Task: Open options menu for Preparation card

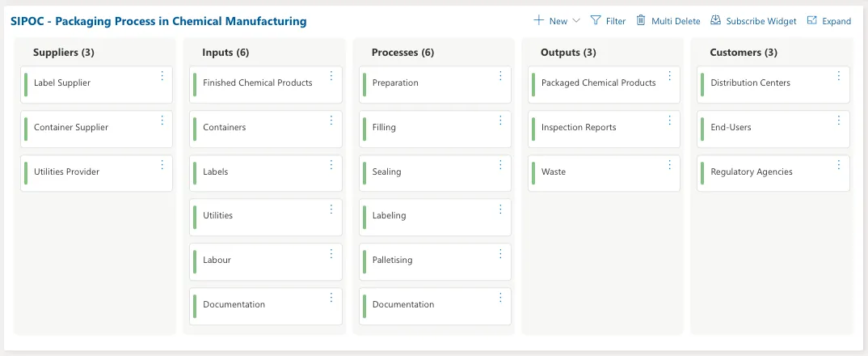Action: (500, 76)
